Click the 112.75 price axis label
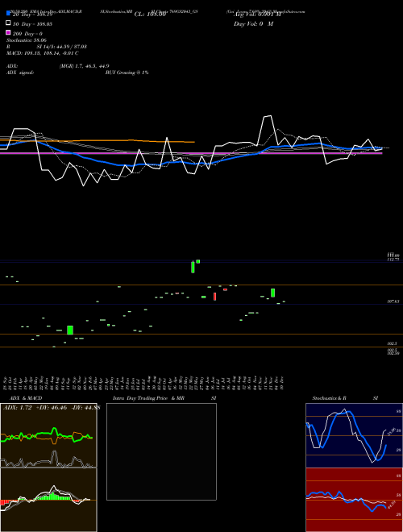The height and width of the screenshot is (532, 403). coord(393,260)
